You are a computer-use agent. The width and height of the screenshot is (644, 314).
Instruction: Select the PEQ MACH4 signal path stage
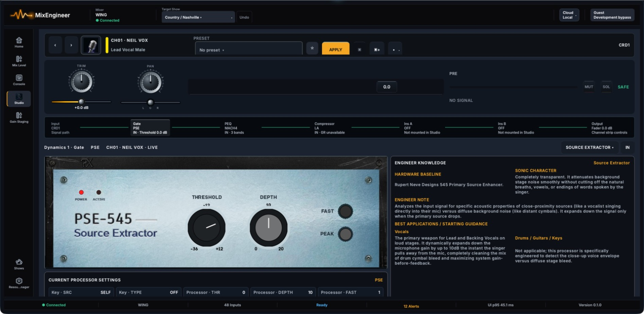[234, 128]
